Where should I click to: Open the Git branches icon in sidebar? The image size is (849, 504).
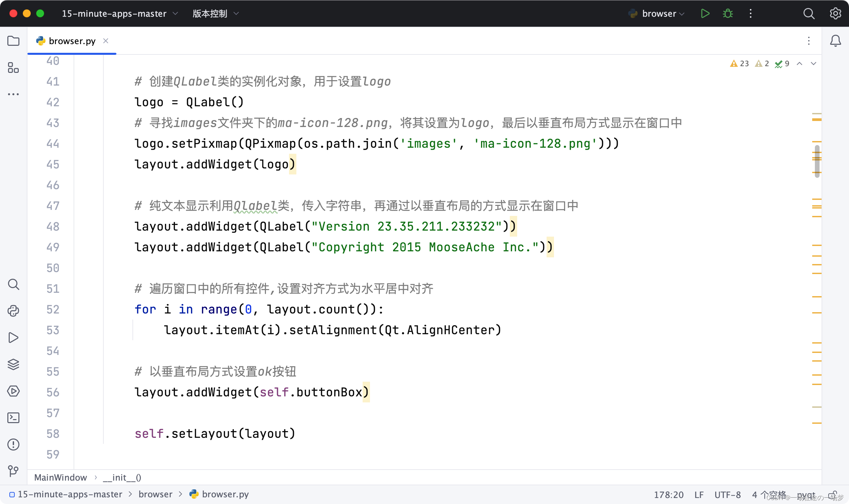click(13, 471)
